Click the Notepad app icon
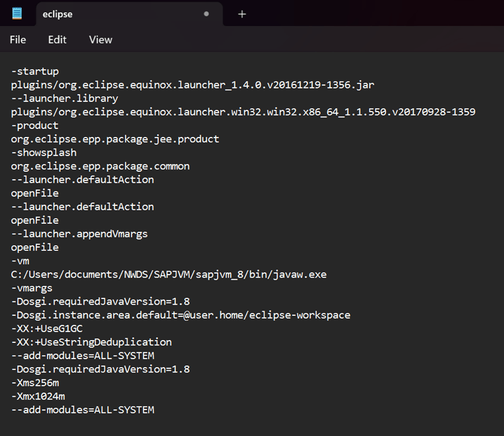Screen dimensions: 504x436 (x=17, y=13)
